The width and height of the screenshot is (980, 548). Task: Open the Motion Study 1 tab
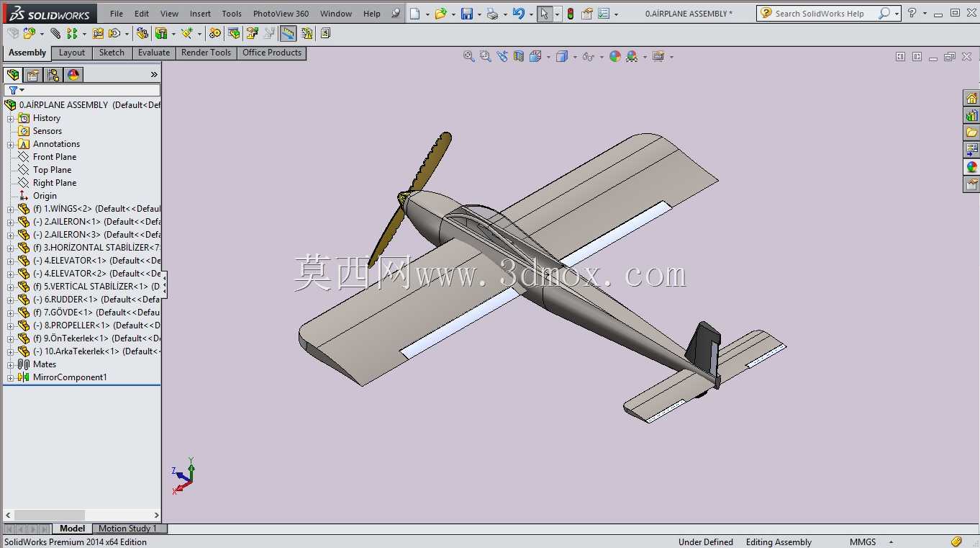pyautogui.click(x=127, y=529)
